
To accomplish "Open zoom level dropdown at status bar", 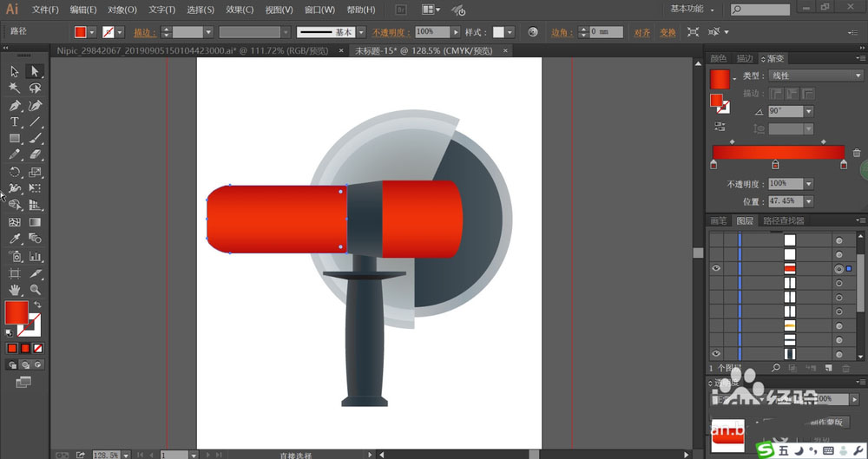I will click(x=126, y=456).
